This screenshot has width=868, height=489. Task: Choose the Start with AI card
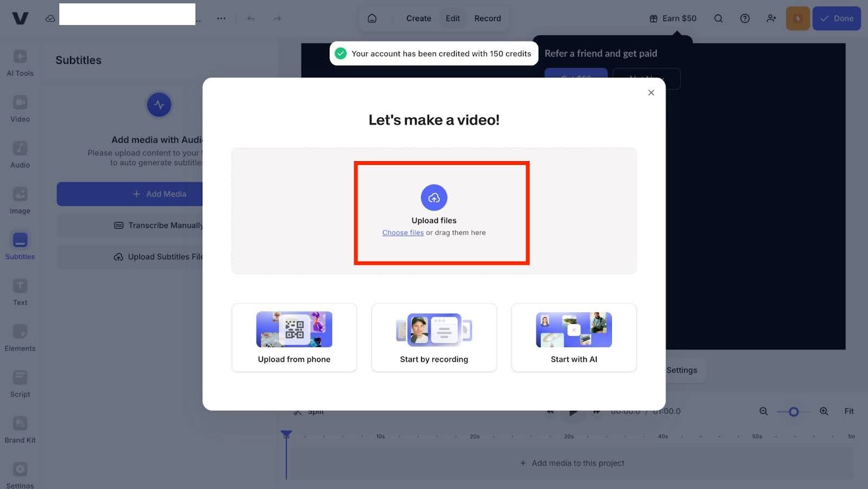coord(573,338)
